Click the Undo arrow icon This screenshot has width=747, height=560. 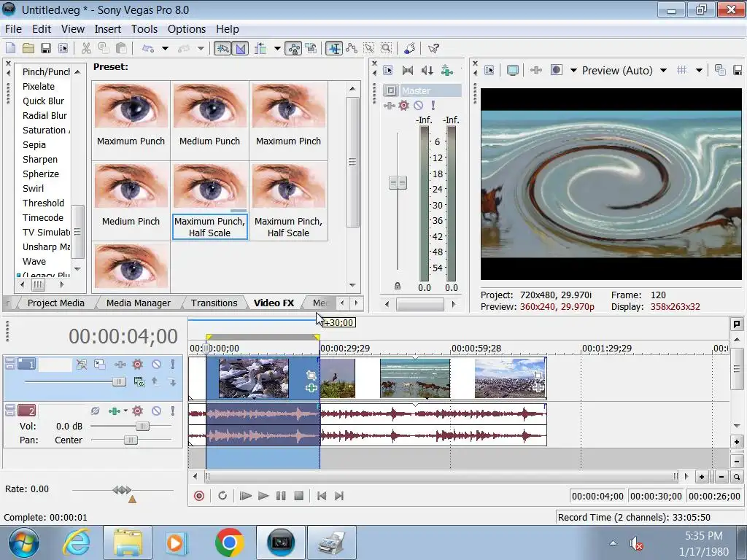tap(148, 48)
